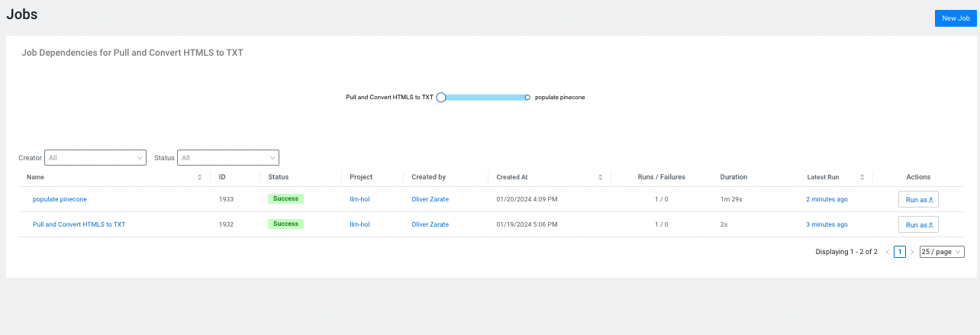980x335 pixels.
Task: Open Oliver Zarate profile in job 1932 row
Action: pos(430,224)
